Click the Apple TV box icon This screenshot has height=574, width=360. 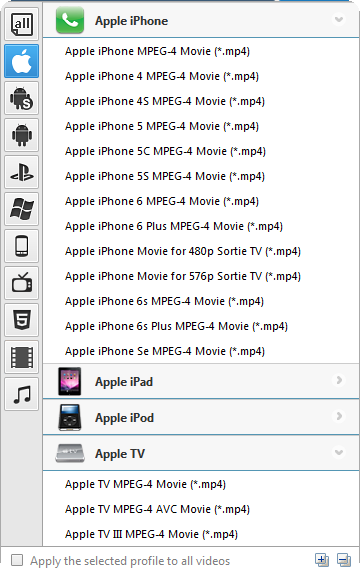pyautogui.click(x=70, y=453)
